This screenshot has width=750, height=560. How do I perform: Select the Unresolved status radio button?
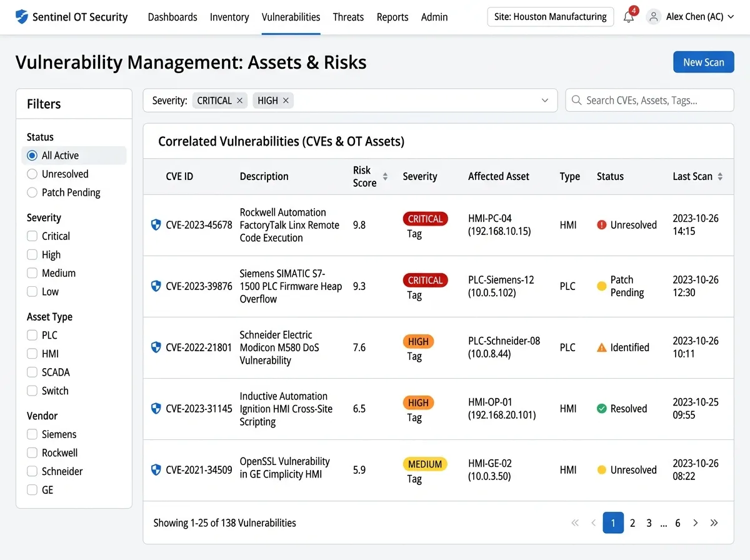[32, 174]
